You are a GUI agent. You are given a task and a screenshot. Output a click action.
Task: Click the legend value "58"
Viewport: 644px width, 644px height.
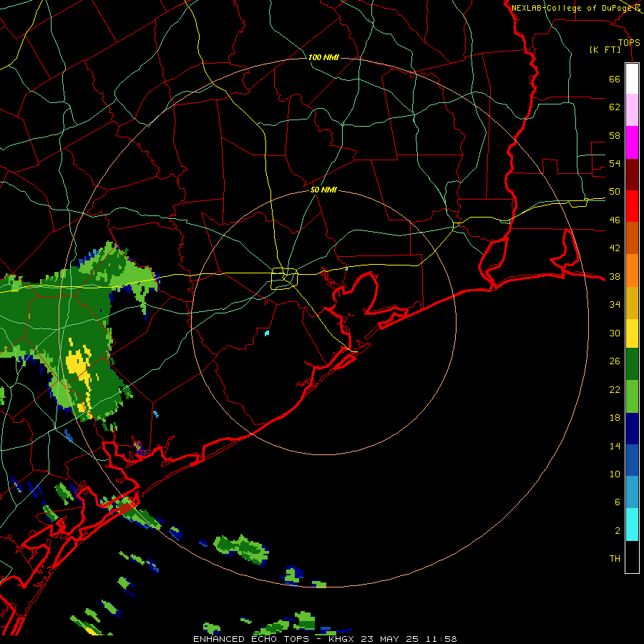(x=615, y=135)
